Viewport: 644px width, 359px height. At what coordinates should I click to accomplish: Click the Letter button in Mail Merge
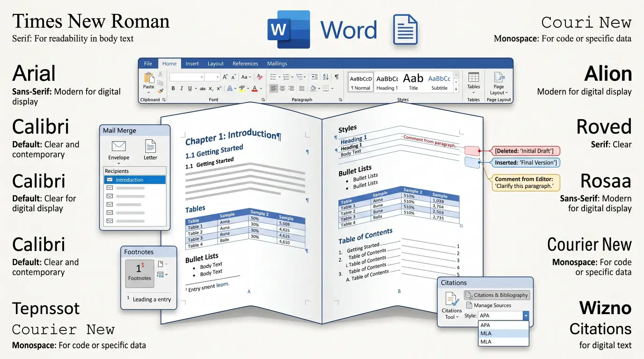(150, 150)
